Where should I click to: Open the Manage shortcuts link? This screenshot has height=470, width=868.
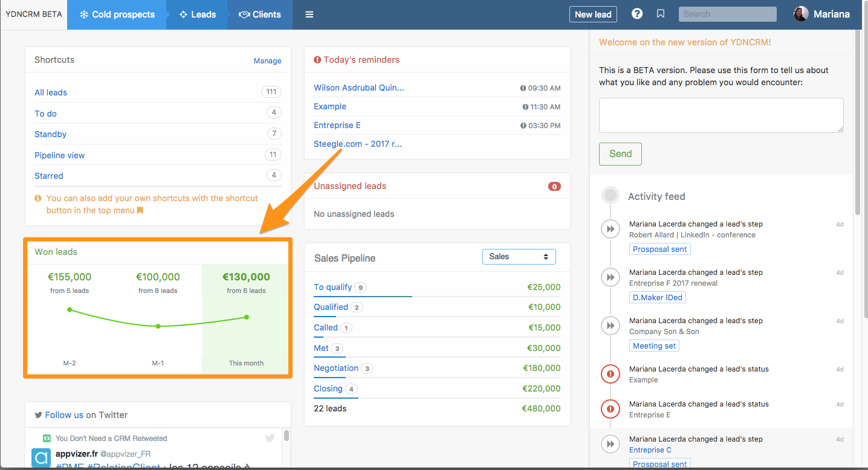coord(267,61)
